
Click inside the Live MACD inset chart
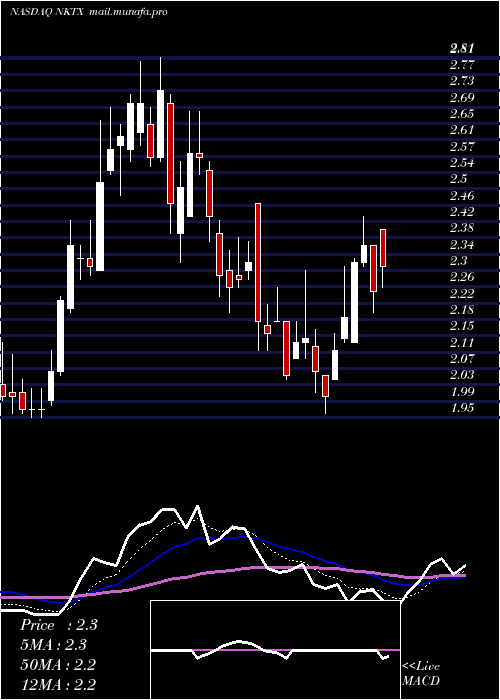coord(275,650)
